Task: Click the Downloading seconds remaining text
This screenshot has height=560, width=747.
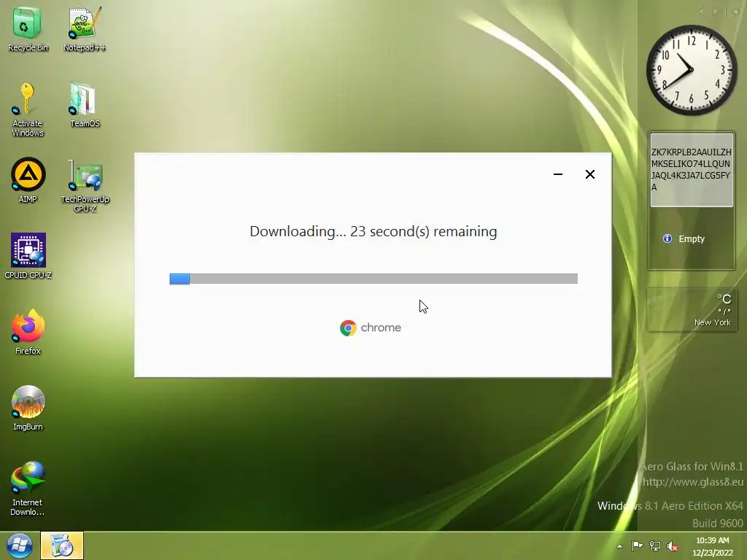Action: 373,231
